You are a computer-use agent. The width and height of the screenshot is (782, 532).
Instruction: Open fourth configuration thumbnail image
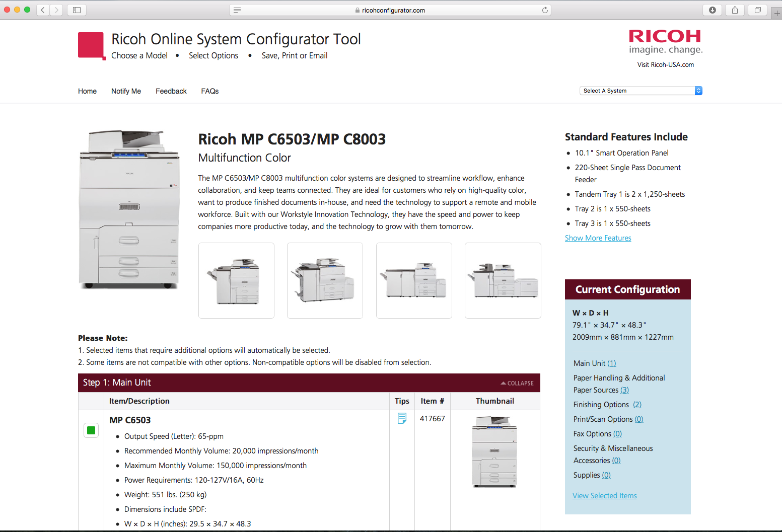coord(503,280)
